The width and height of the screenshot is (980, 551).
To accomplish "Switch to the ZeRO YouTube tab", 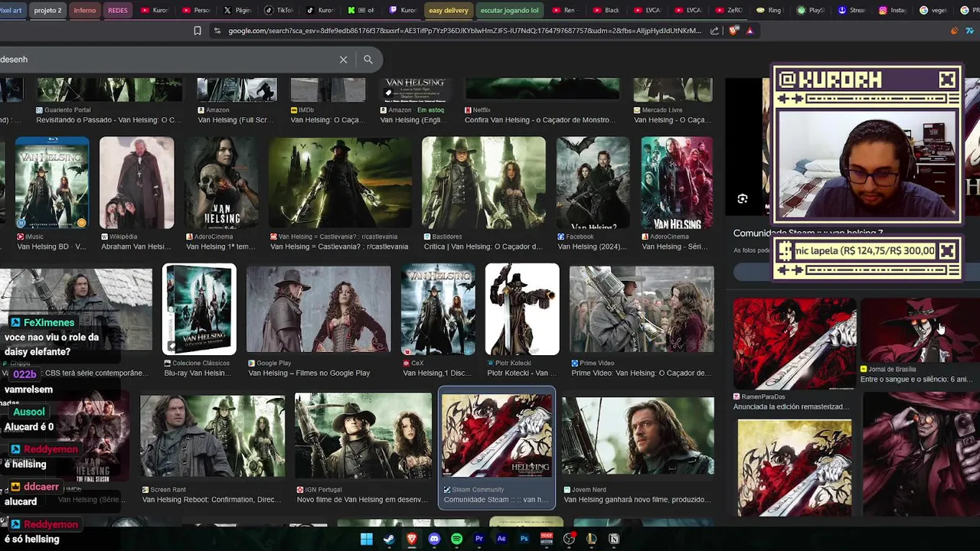I will pyautogui.click(x=730, y=11).
